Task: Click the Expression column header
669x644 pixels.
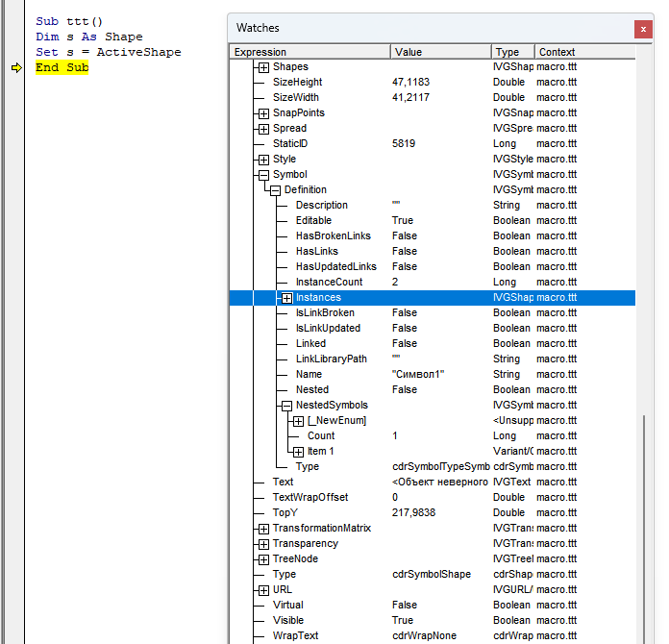Action: (x=310, y=52)
